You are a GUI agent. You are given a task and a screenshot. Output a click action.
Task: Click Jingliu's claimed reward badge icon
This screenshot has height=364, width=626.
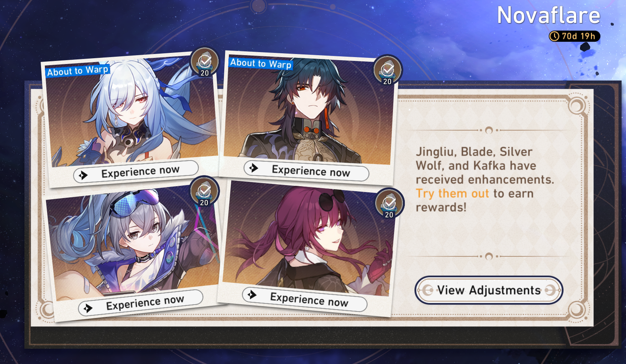pos(205,62)
